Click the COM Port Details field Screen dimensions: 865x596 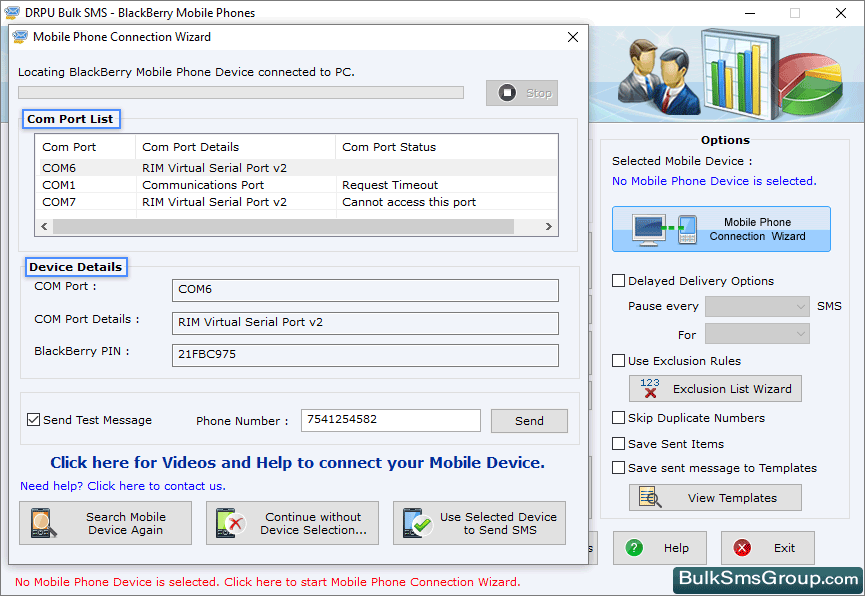point(365,323)
